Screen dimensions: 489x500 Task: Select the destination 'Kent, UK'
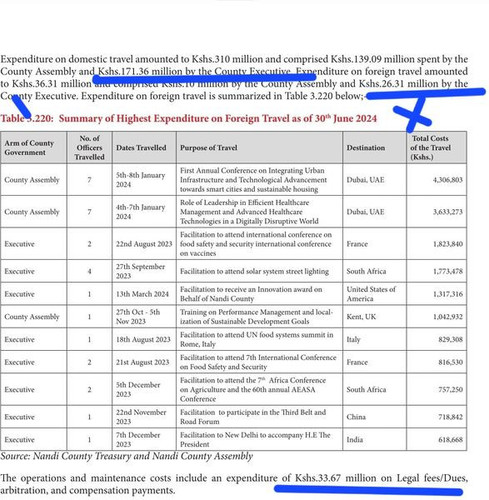click(x=361, y=317)
